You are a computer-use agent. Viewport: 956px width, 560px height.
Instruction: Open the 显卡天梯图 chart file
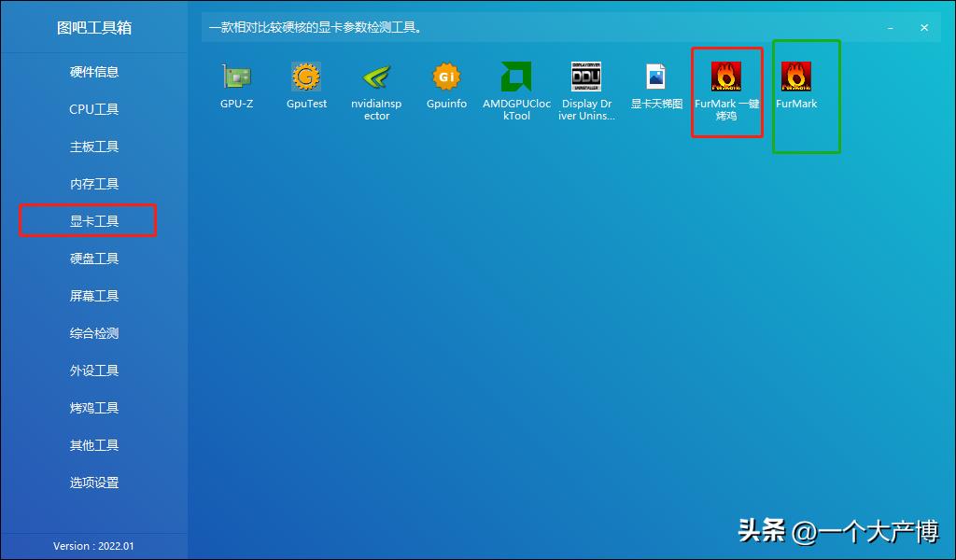click(x=656, y=78)
